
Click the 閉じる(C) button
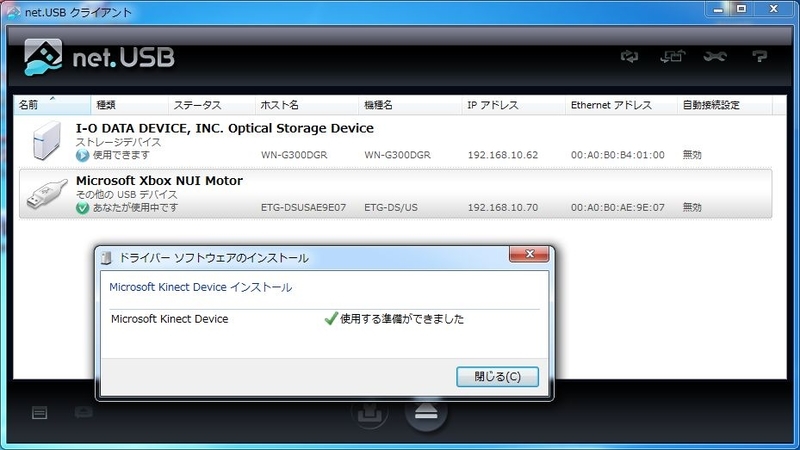coord(497,377)
